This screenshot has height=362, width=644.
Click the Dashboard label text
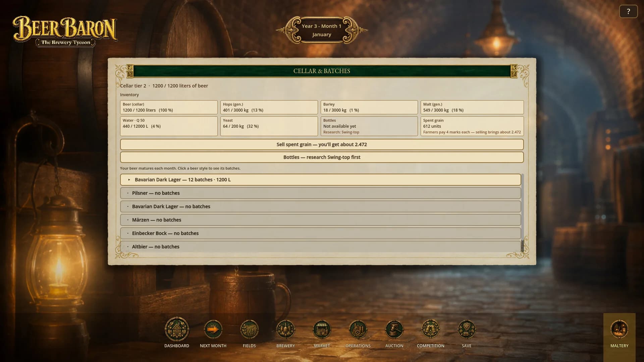(x=177, y=346)
